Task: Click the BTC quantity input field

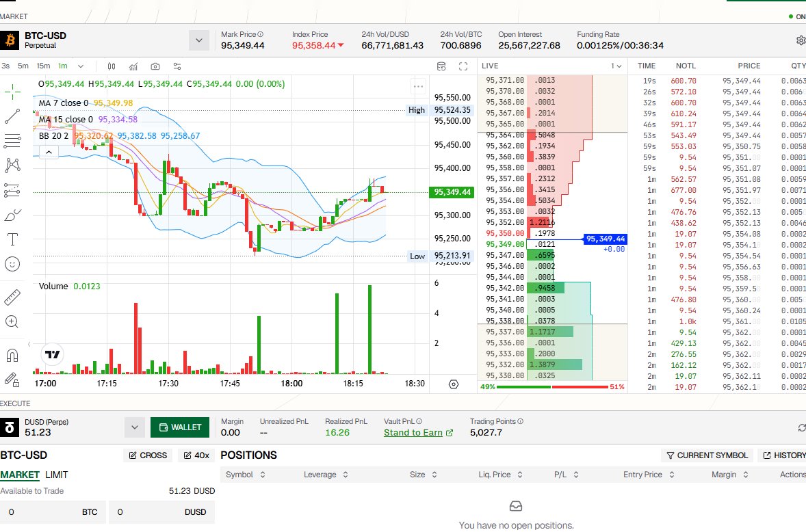Action: pos(53,512)
